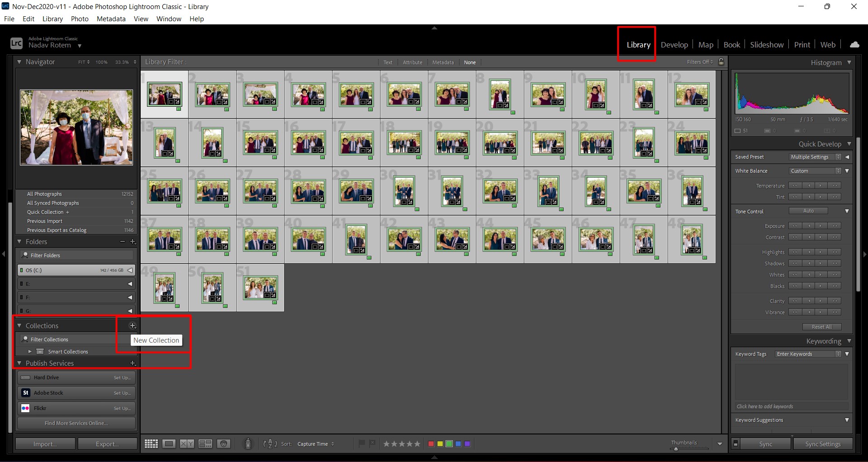868x462 pixels.
Task: Flag photo as Rejected
Action: click(x=372, y=443)
